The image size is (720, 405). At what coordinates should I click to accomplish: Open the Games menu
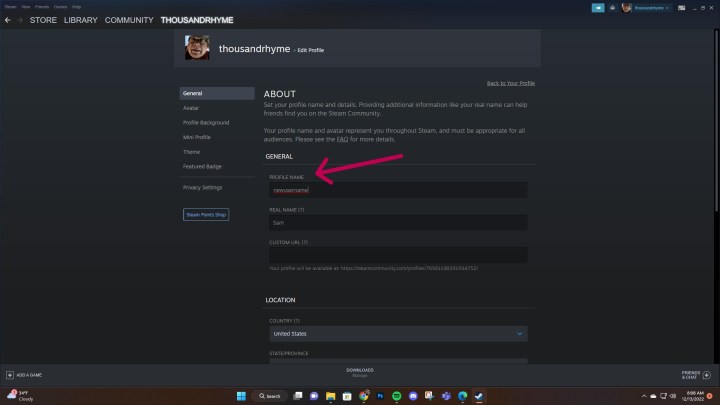tap(60, 7)
